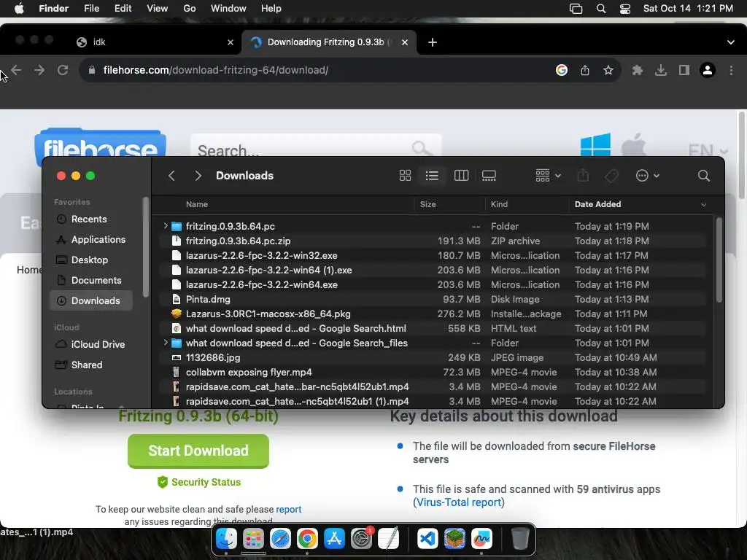
Task: Click the Security Status link
Action: 199,482
